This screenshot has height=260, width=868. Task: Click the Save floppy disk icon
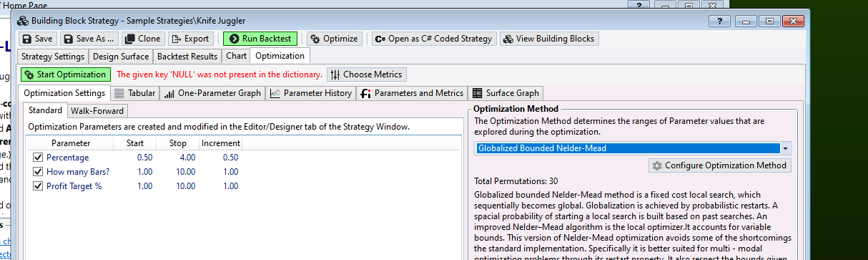click(x=26, y=39)
